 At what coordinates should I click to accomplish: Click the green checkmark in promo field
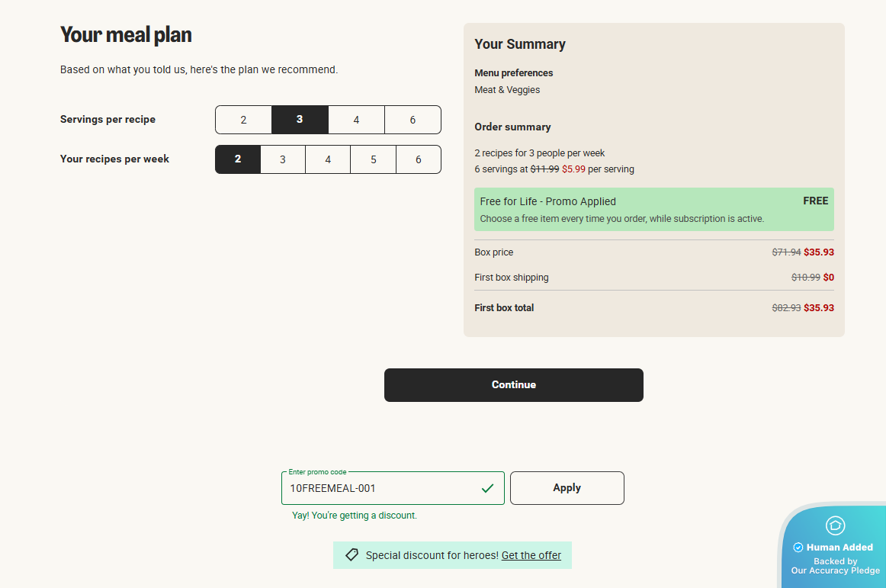tap(488, 488)
